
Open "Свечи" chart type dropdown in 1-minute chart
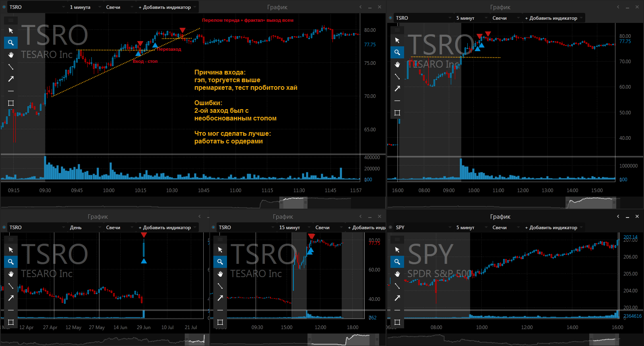pos(119,7)
